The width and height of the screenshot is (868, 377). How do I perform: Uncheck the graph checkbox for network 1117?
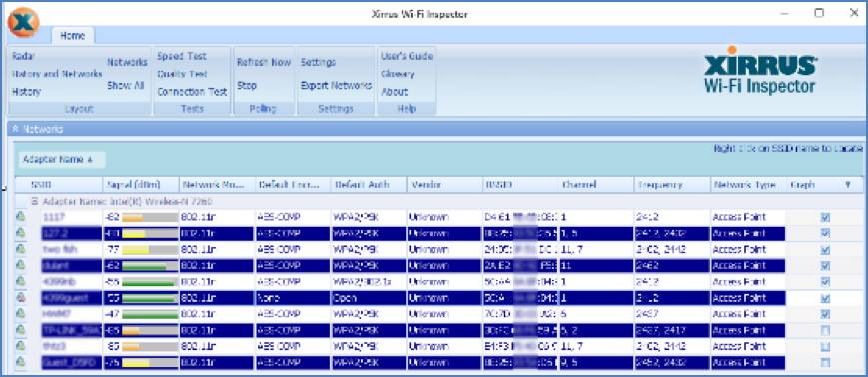pos(825,217)
